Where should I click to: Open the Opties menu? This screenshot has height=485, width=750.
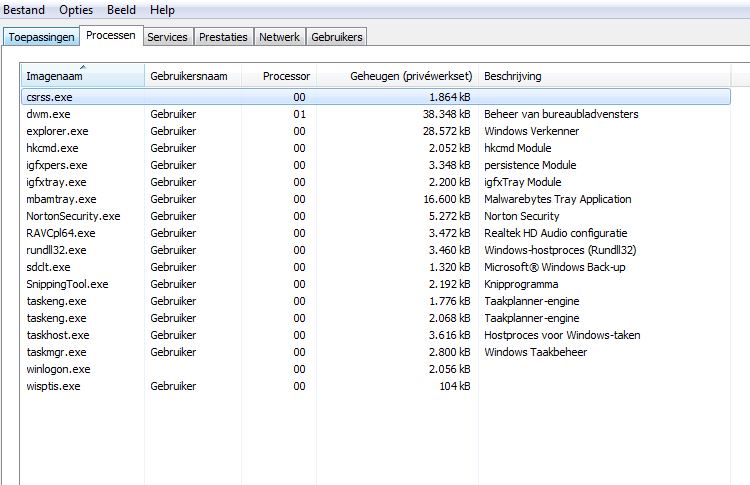coord(76,10)
